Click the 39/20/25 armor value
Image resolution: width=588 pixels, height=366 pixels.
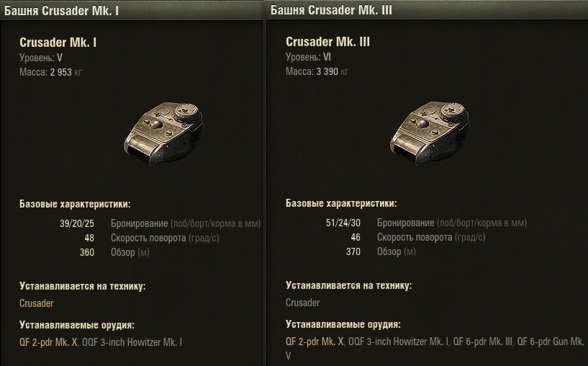click(x=78, y=223)
